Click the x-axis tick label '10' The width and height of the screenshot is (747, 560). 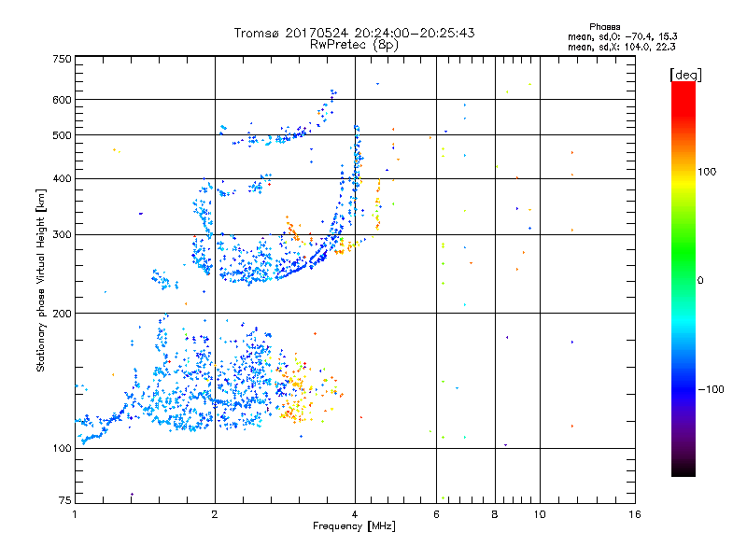pos(540,514)
